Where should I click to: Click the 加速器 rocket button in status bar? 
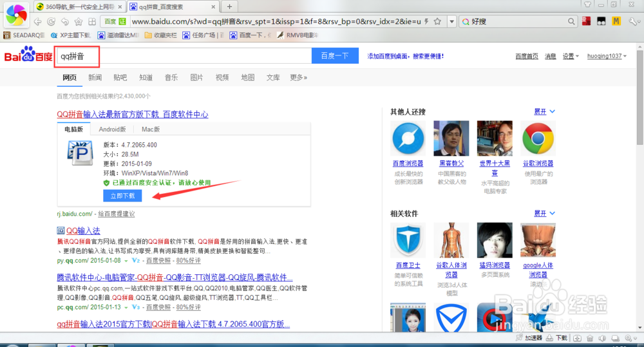click(529, 338)
